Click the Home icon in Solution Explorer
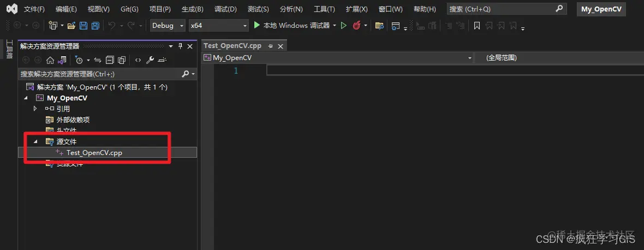Image resolution: width=644 pixels, height=250 pixels. pos(50,61)
